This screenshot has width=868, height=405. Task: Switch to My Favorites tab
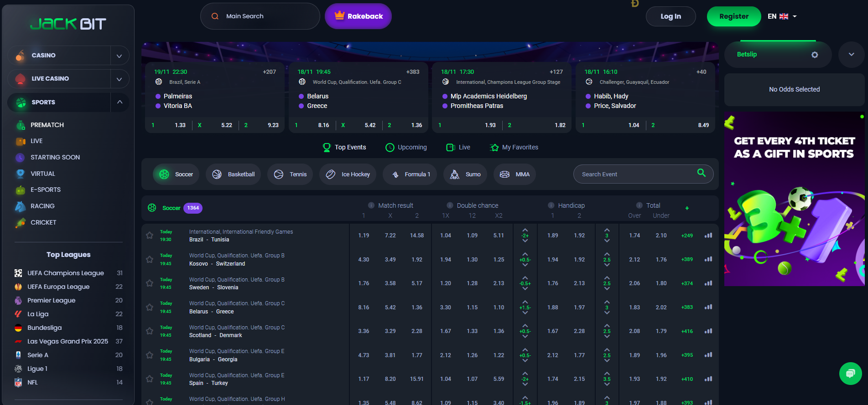pos(514,148)
